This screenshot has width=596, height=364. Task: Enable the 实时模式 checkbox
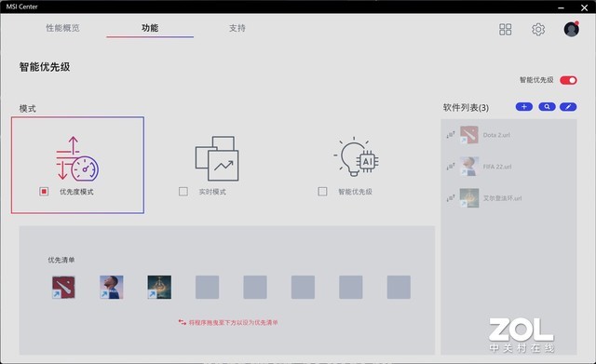click(183, 192)
